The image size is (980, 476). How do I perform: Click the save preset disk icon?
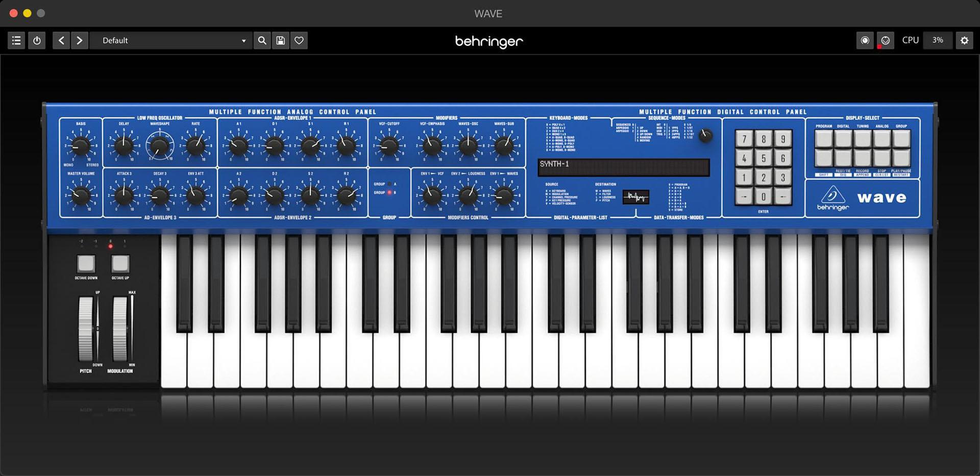[280, 40]
